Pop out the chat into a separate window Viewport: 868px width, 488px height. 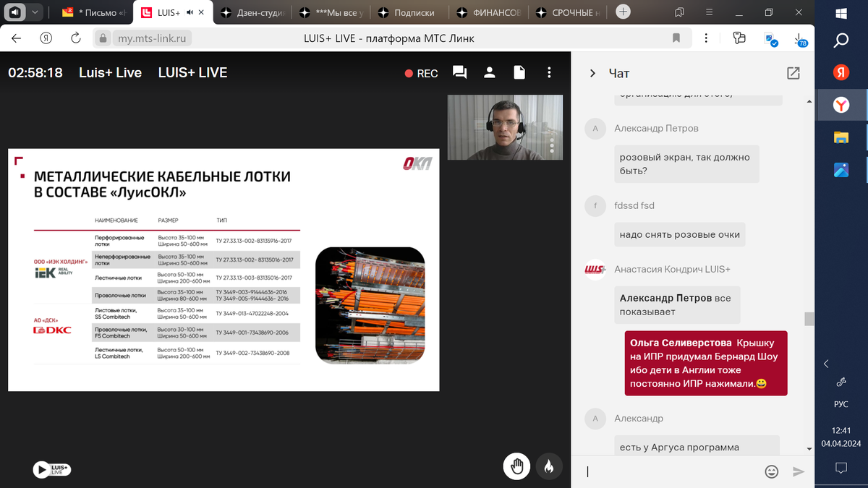pos(793,73)
